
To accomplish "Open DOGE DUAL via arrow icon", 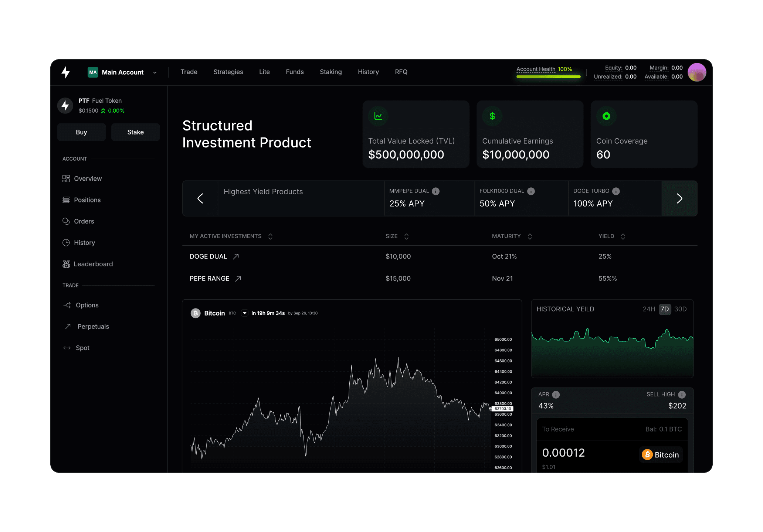I will coord(236,256).
